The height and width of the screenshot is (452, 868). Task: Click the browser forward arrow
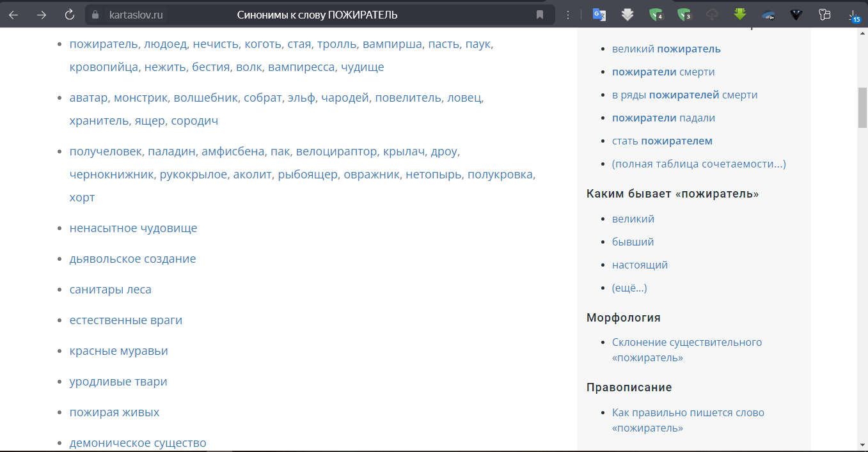tap(42, 15)
